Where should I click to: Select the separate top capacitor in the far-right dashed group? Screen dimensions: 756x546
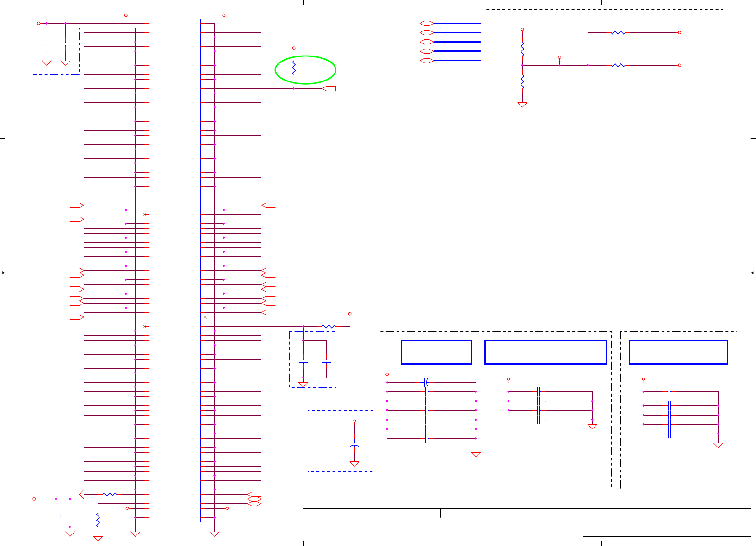[x=669, y=391]
